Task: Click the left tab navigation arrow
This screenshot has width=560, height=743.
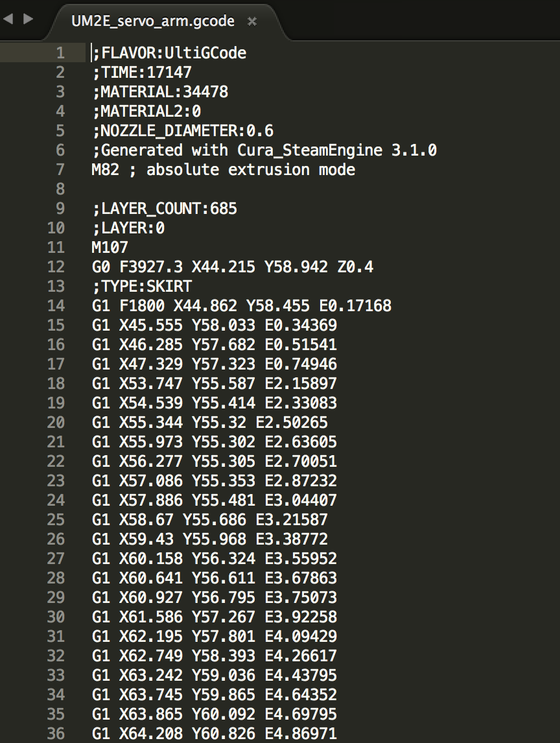Action: (x=8, y=19)
